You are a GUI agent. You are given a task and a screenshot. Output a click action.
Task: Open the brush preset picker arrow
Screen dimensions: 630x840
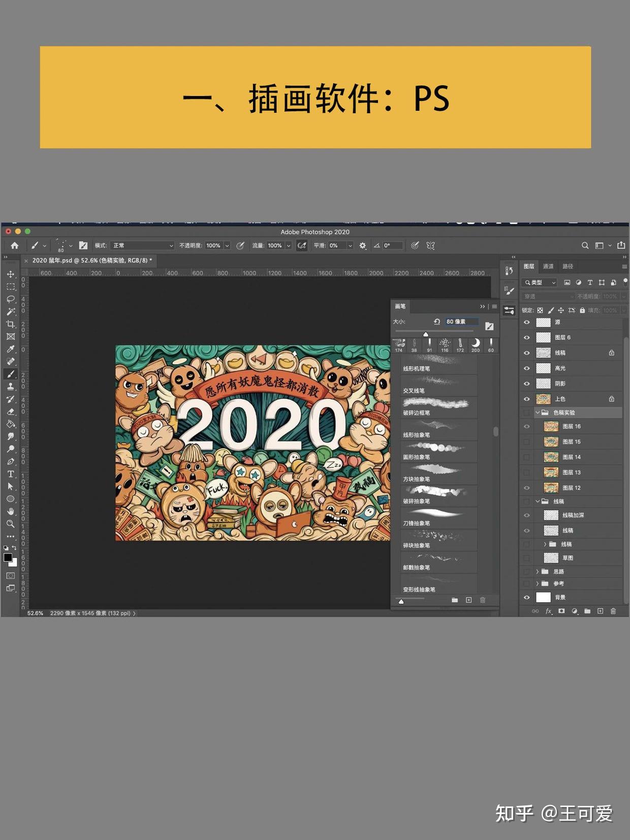pos(71,245)
